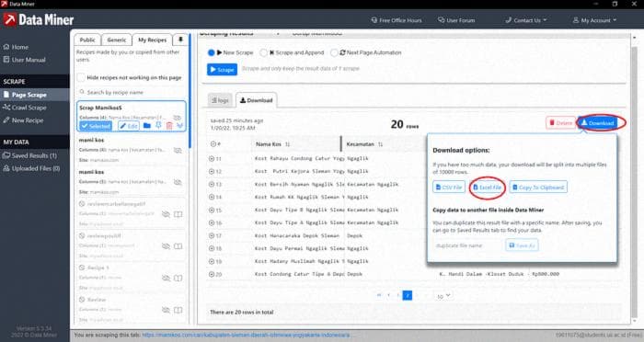The height and width of the screenshot is (342, 644).
Task: Delete Scrap MamikosS recipe using trash icon
Action: click(x=169, y=126)
